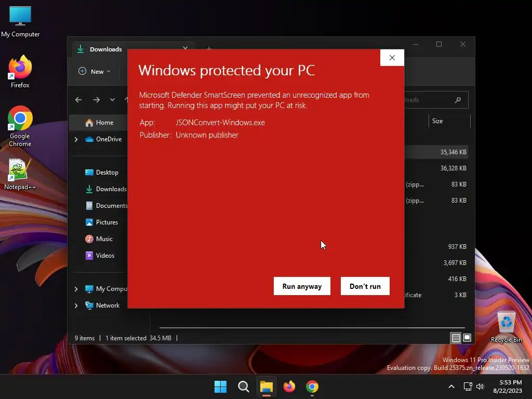Open Notepad++ desktop shortcut

[x=20, y=174]
